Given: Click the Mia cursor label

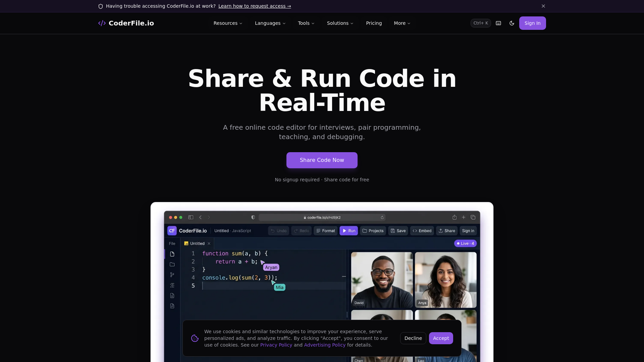Looking at the screenshot, I should click(279, 287).
